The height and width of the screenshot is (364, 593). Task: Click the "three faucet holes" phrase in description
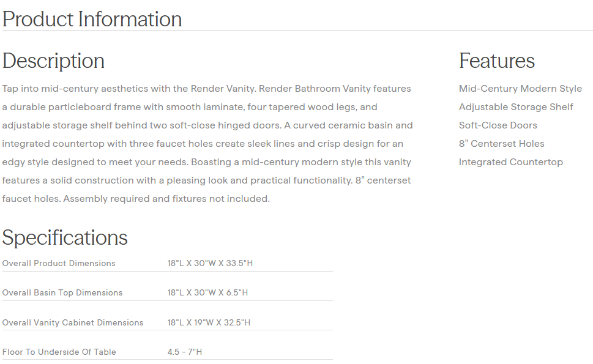coord(137,144)
